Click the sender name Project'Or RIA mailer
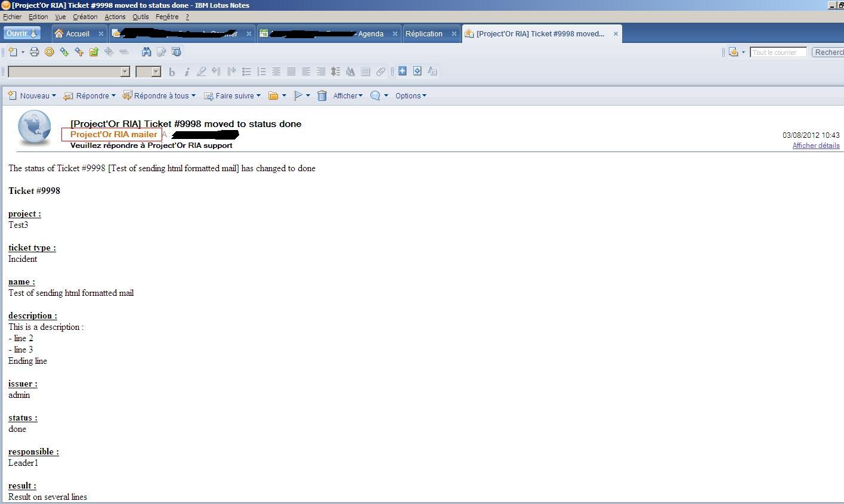 (113, 135)
